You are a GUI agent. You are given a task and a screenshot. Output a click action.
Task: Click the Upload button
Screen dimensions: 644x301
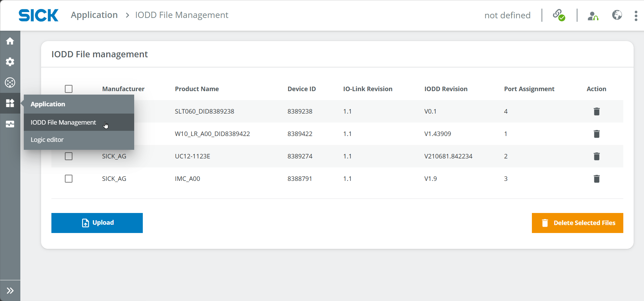[97, 223]
